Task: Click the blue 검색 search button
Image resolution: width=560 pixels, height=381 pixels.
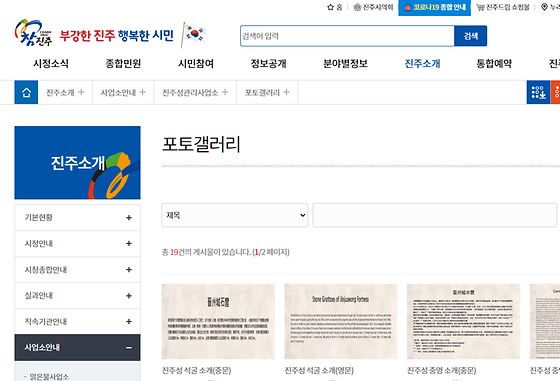Action: tap(470, 36)
